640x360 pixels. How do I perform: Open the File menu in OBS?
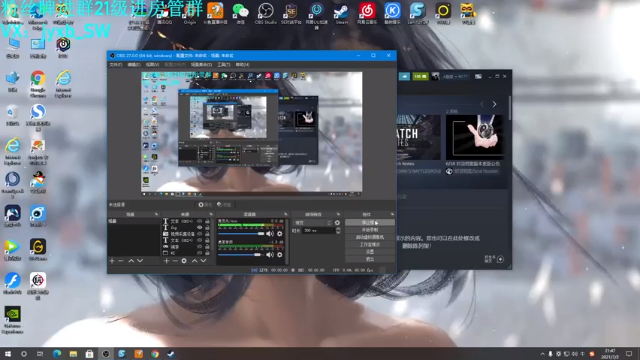point(116,65)
